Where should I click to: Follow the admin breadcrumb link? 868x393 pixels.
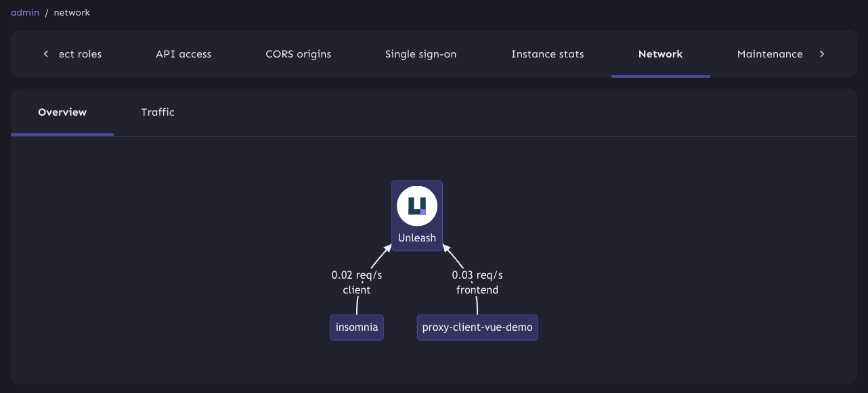25,13
